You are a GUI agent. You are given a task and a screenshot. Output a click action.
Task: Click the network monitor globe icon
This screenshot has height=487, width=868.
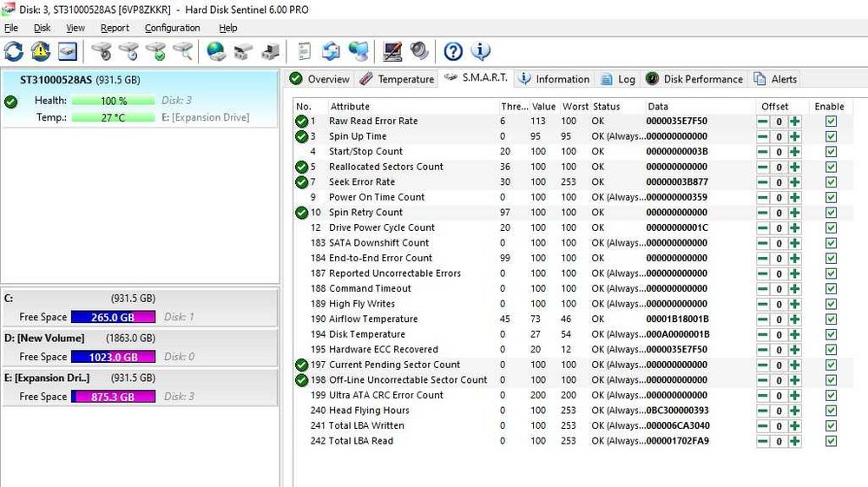point(358,51)
